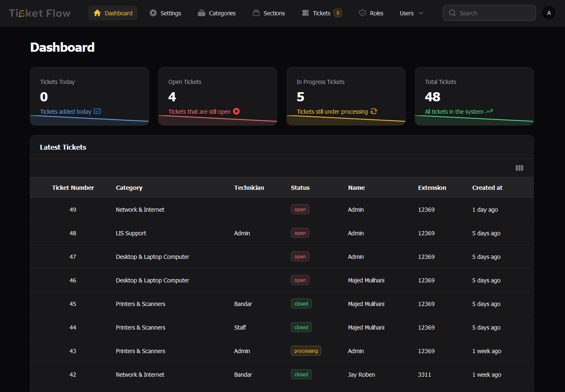This screenshot has width=565, height=392.
Task: Sort by Extension column header
Action: [x=432, y=188]
